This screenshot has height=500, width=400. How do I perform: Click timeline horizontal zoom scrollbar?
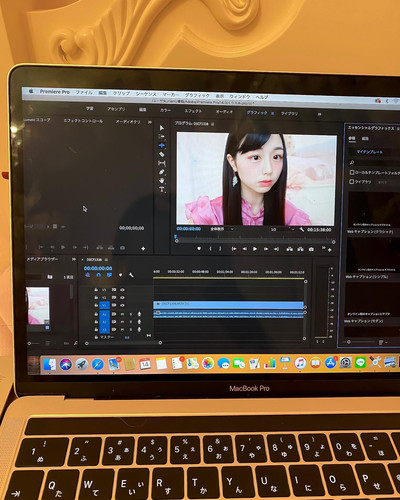(123, 343)
